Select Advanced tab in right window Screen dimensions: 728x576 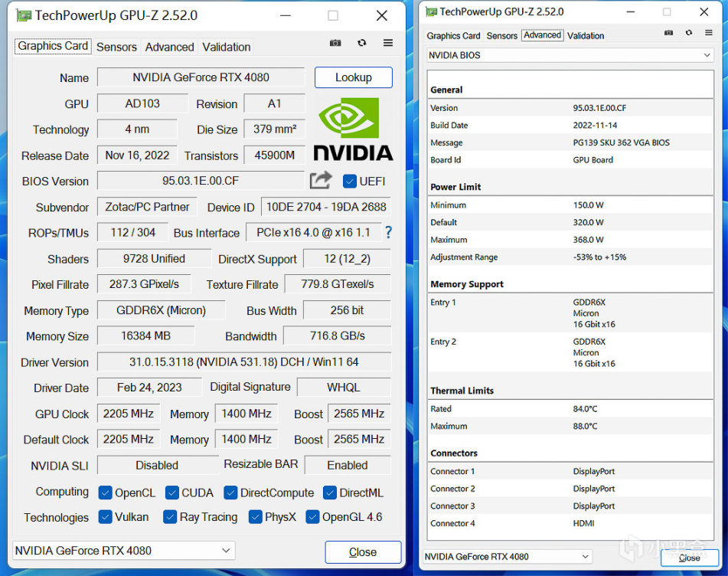(542, 35)
